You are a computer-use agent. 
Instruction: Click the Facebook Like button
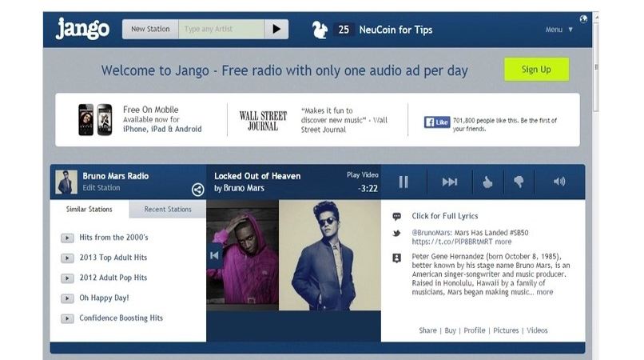coord(437,122)
